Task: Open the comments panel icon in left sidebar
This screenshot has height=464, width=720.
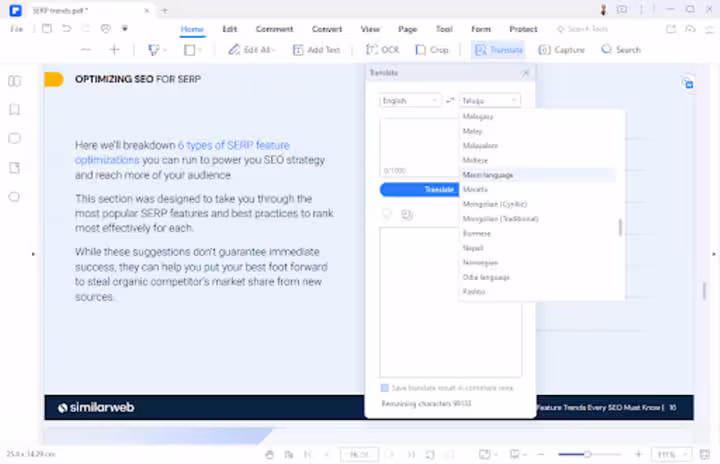Action: [x=14, y=138]
